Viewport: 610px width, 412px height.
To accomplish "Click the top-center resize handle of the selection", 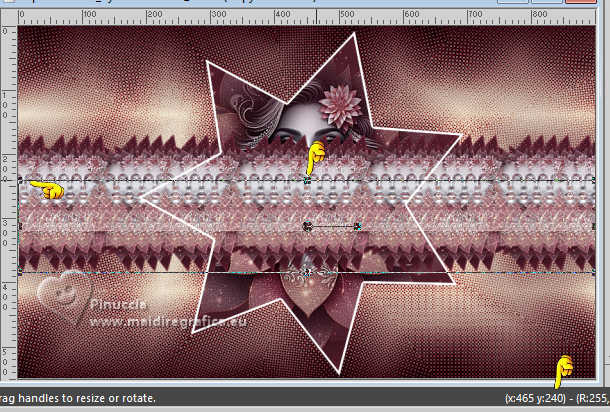I will click(307, 181).
